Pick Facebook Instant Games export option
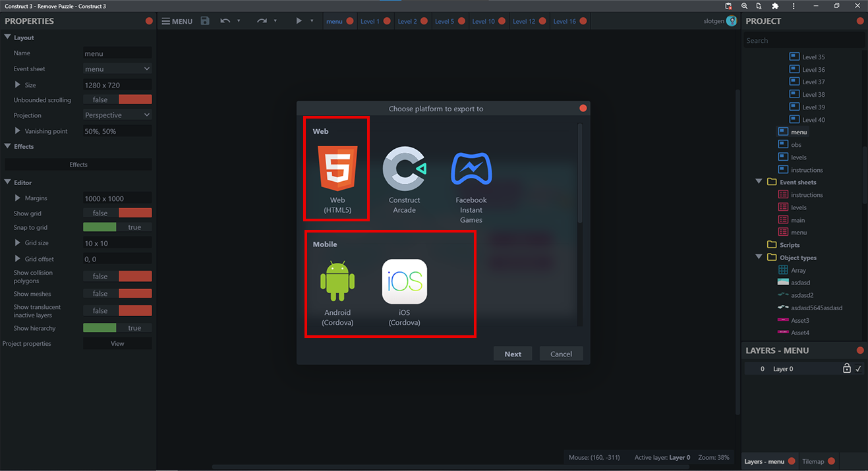The height and width of the screenshot is (471, 868). [471, 185]
